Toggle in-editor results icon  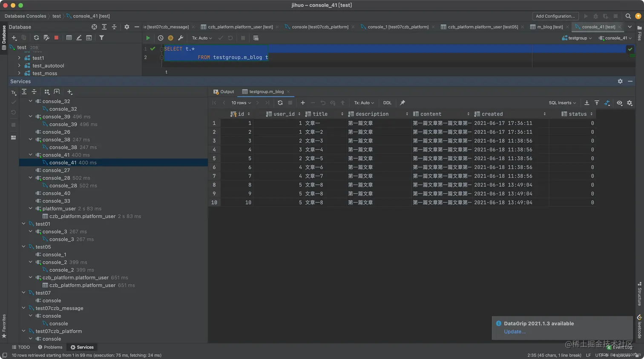(256, 38)
